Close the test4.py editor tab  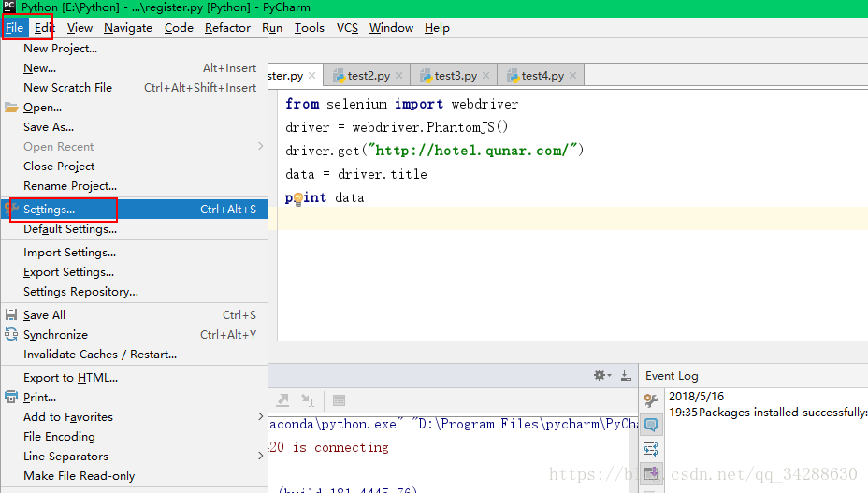[573, 76]
